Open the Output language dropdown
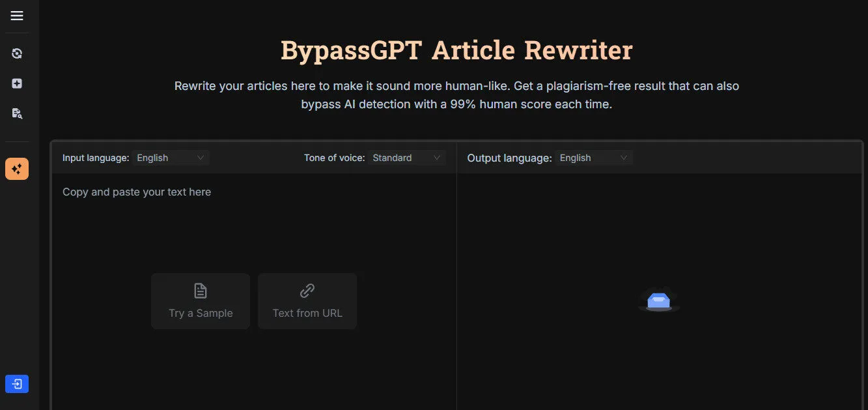The width and height of the screenshot is (868, 410). pos(593,157)
